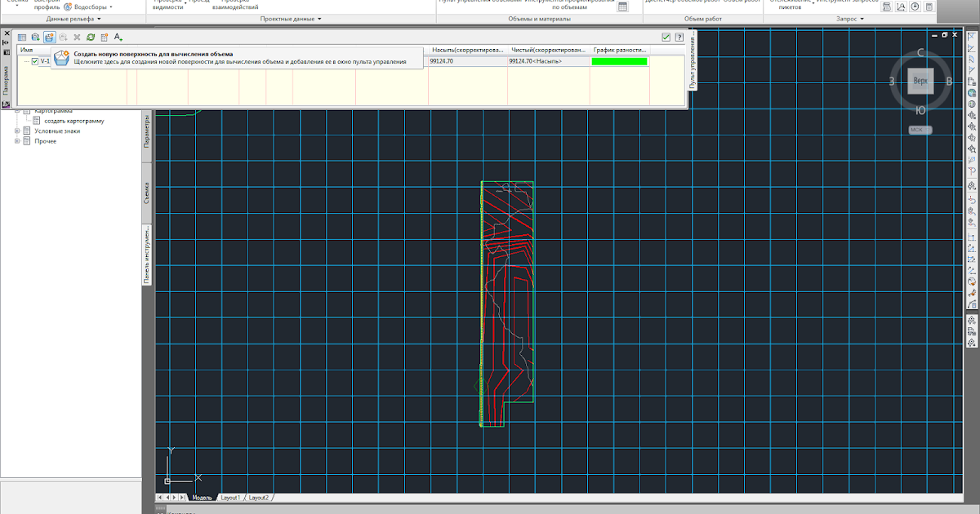Click the Create new volume surface icon
This screenshot has height=514, width=980.
(x=50, y=37)
